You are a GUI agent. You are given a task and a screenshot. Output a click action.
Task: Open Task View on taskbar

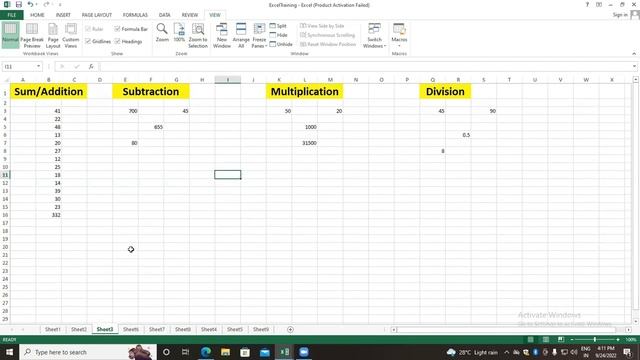click(186, 352)
